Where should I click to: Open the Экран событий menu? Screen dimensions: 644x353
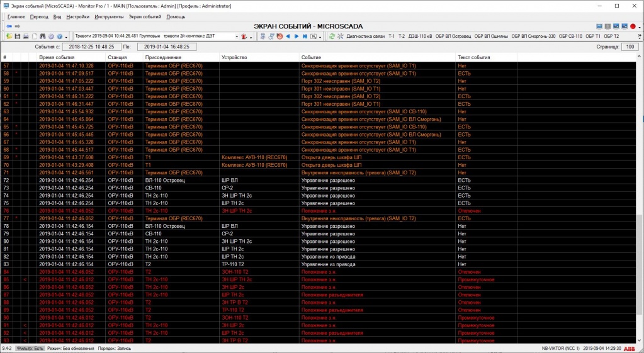point(145,17)
